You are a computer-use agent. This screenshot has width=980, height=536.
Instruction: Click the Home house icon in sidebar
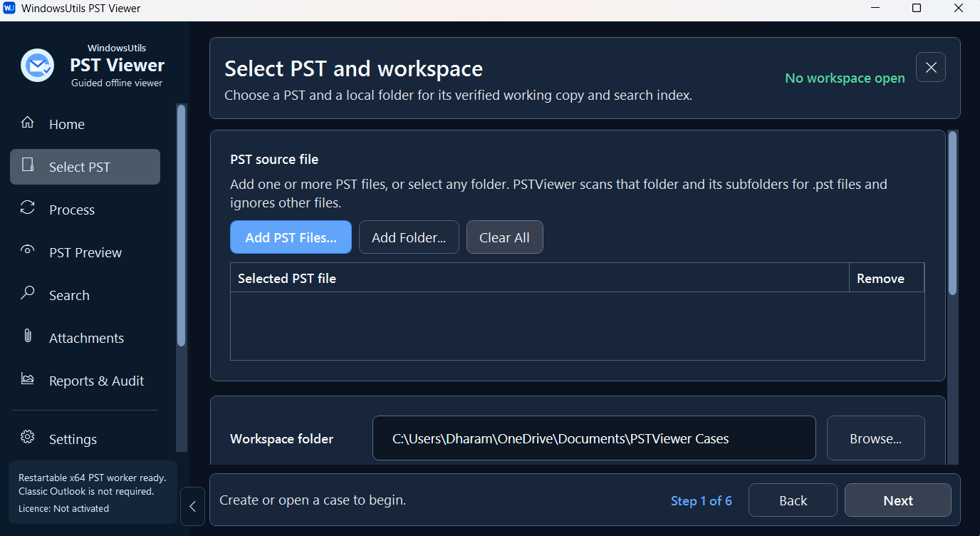pos(28,123)
